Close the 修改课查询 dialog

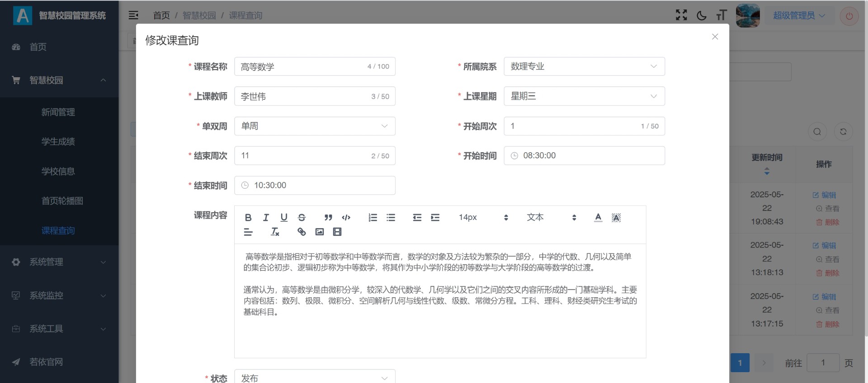(x=715, y=37)
